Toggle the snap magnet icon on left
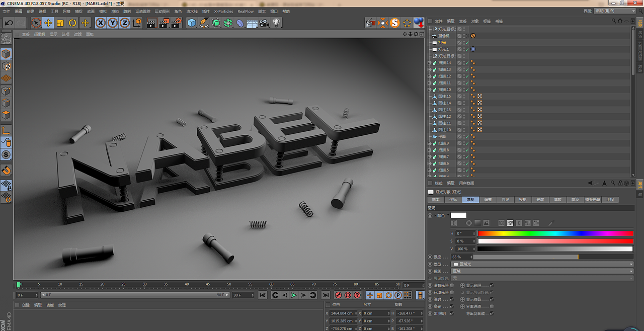This screenshot has width=644, height=331. (x=6, y=170)
